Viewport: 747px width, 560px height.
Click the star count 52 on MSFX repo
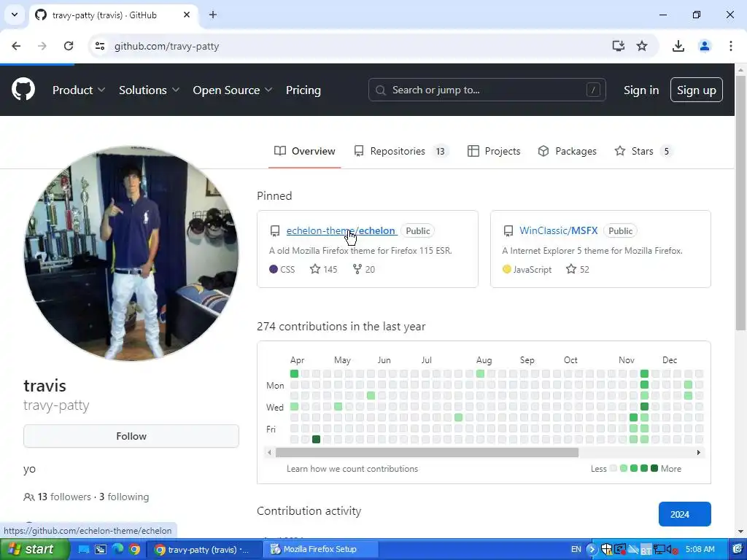click(578, 270)
